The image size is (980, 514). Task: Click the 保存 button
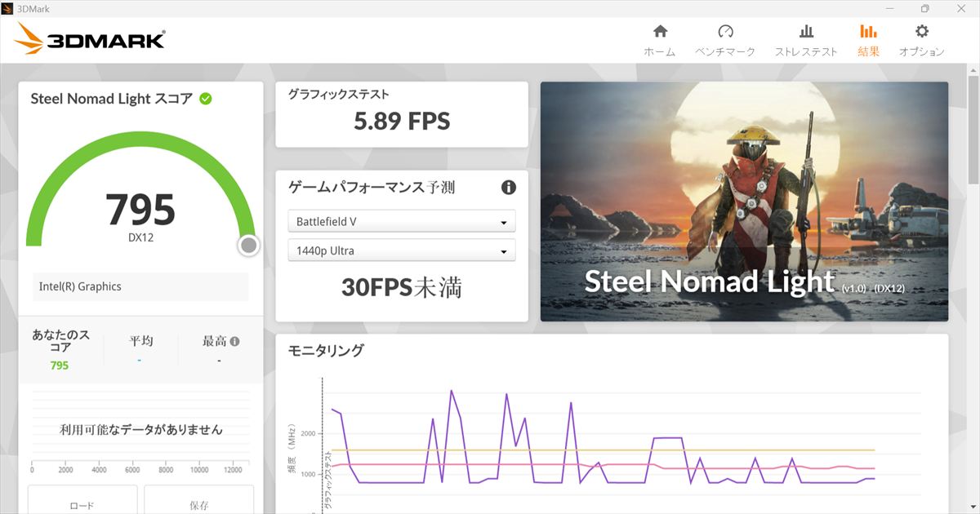(x=199, y=500)
